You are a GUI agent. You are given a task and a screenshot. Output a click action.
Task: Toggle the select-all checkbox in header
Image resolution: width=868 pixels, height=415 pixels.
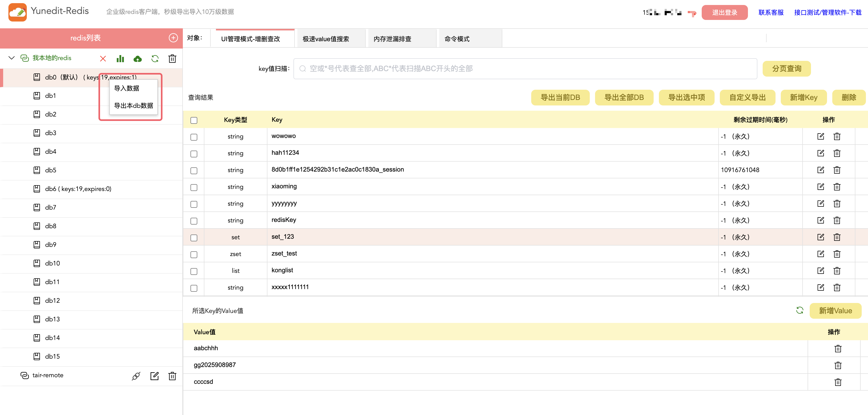tap(194, 120)
